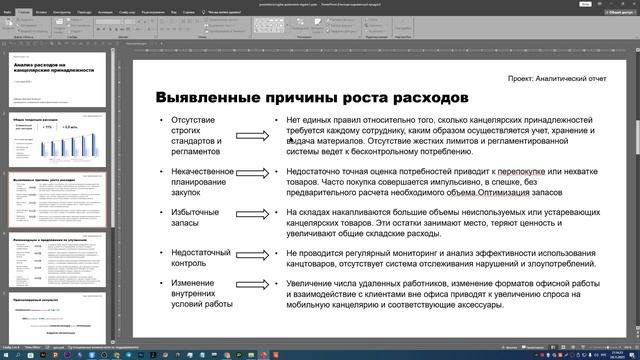
Task: Toggle the Comments pane in status bar
Action: point(533,347)
